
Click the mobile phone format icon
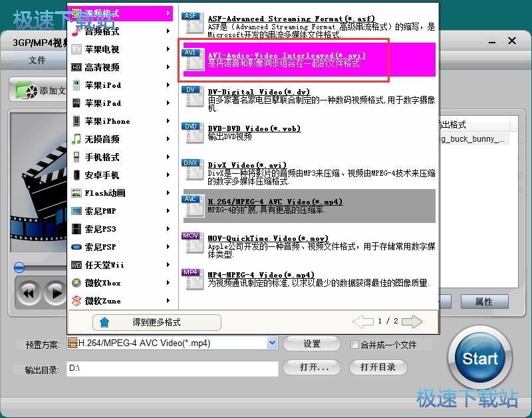pyautogui.click(x=76, y=157)
